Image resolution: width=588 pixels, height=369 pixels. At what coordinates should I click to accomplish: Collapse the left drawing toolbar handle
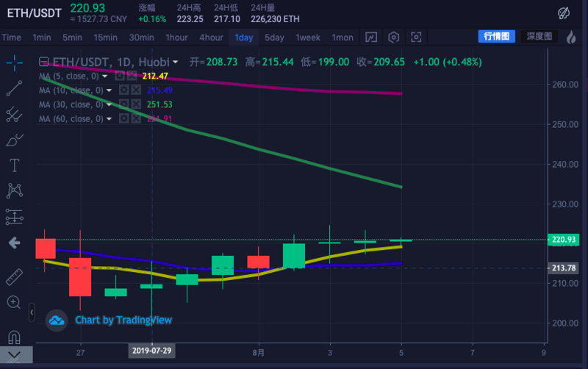32,312
